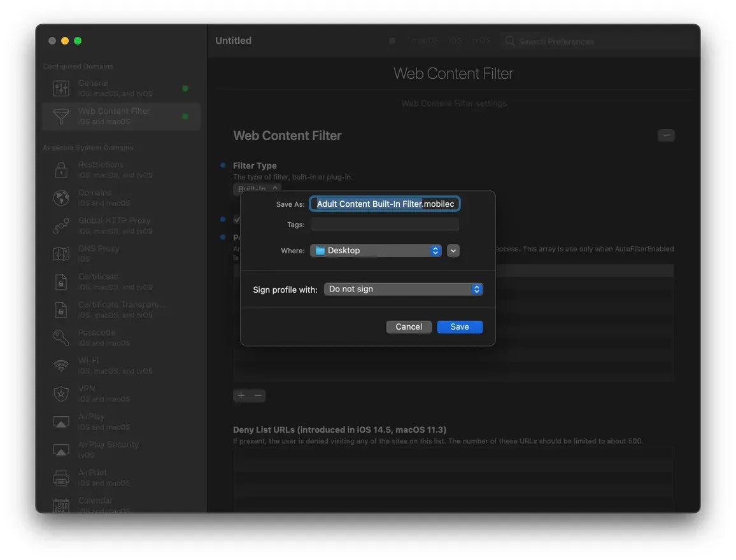Select the Certificate payload icon

pos(60,281)
